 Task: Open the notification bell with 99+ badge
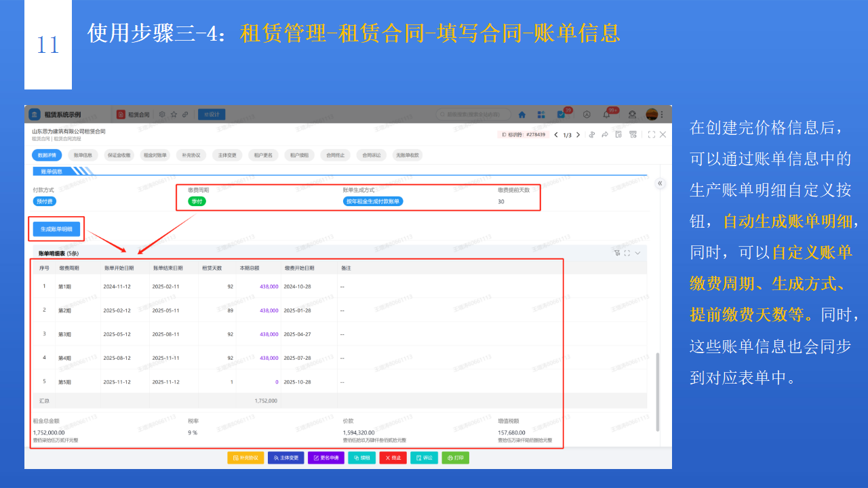click(x=606, y=114)
